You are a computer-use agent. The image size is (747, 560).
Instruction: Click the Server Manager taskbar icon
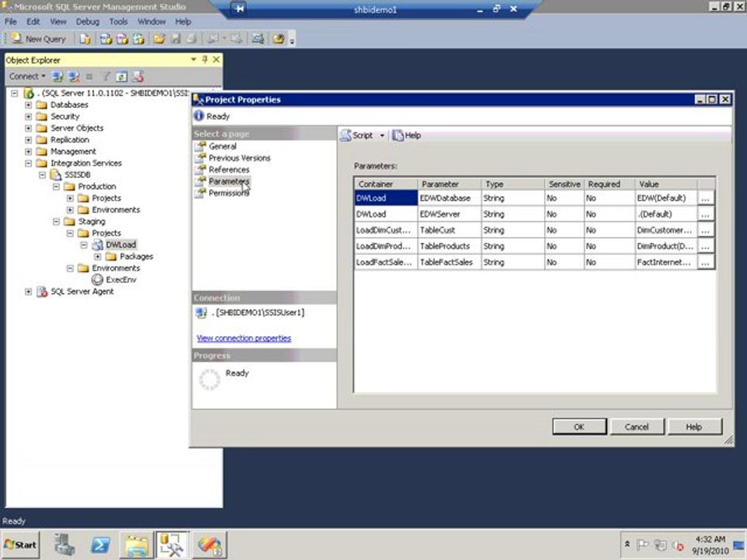[64, 544]
